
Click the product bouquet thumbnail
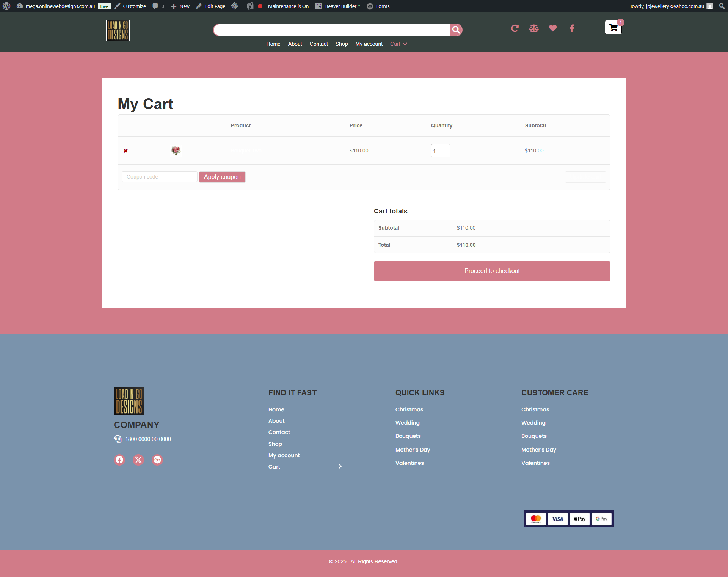(176, 151)
